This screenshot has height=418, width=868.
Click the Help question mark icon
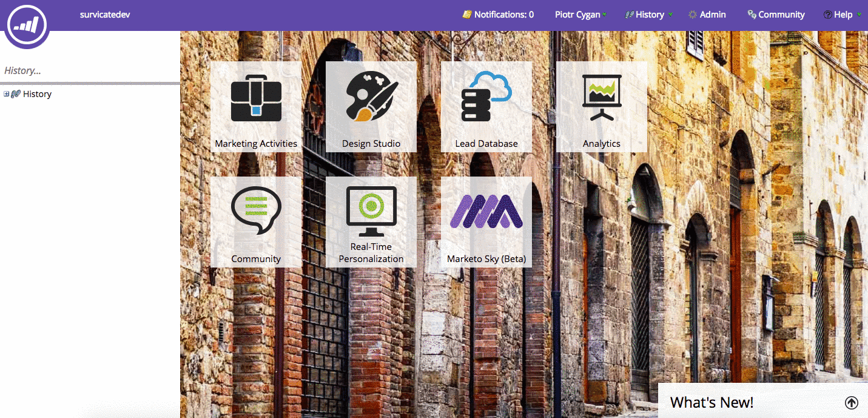pos(827,15)
